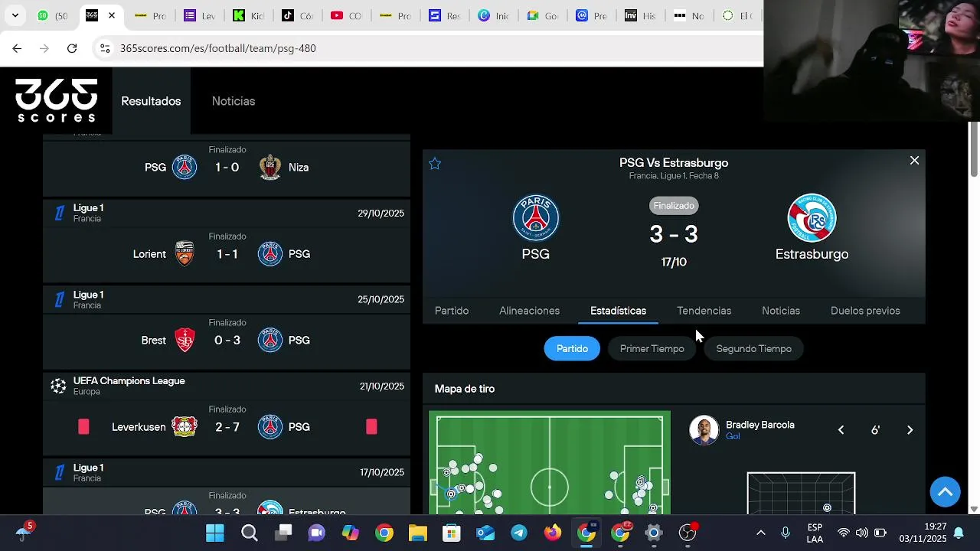Switch to the Kick browser tab
The image size is (980, 551).
248,15
